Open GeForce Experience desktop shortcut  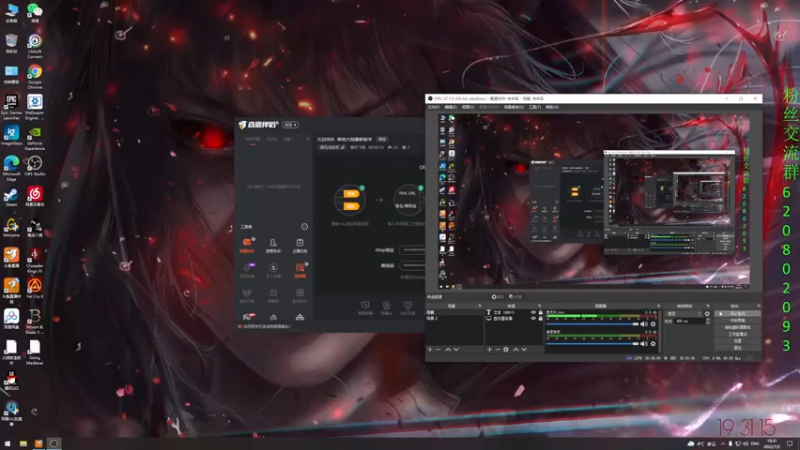[35, 138]
